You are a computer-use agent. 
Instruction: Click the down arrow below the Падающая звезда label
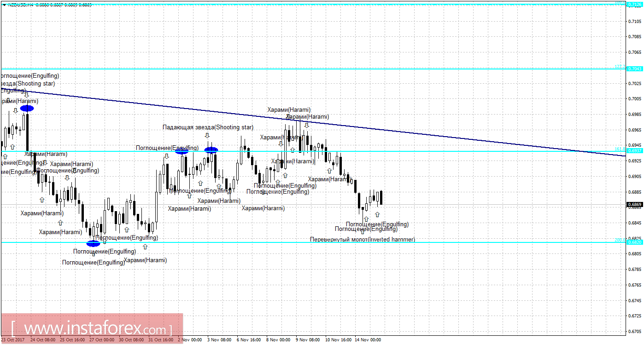pos(207,136)
